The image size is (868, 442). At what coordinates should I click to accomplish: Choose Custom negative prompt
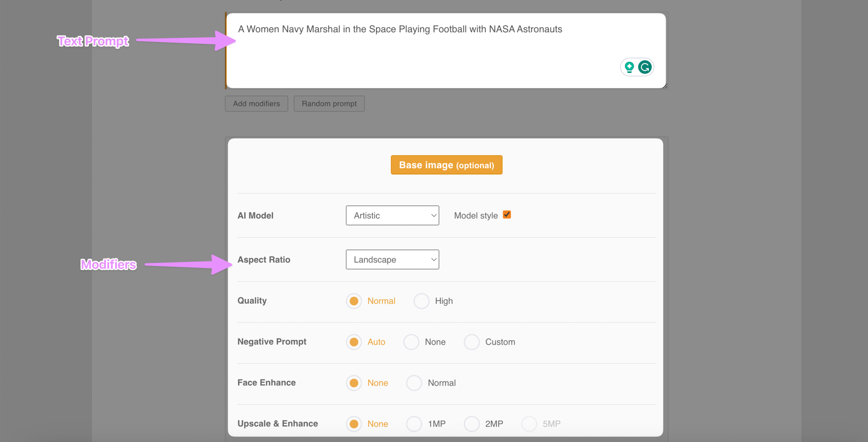(472, 342)
